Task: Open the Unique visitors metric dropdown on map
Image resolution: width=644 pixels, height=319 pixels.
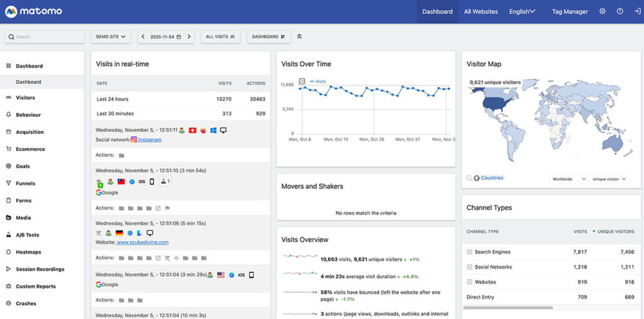Action: coord(609,179)
